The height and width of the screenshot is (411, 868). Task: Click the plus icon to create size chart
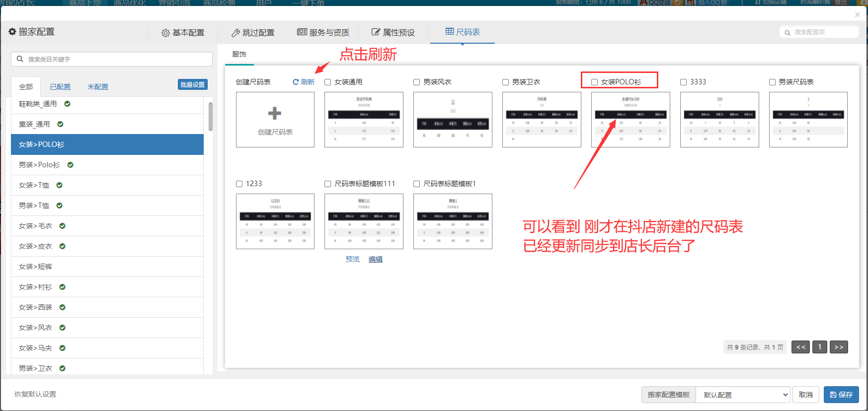pyautogui.click(x=275, y=114)
